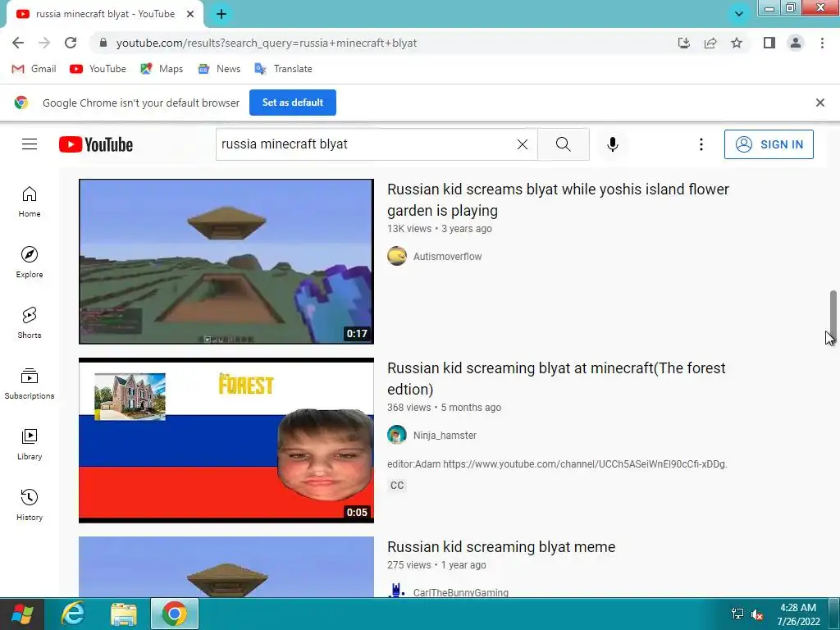
Task: Visit the Autismoverflow channel name
Action: [x=447, y=257]
